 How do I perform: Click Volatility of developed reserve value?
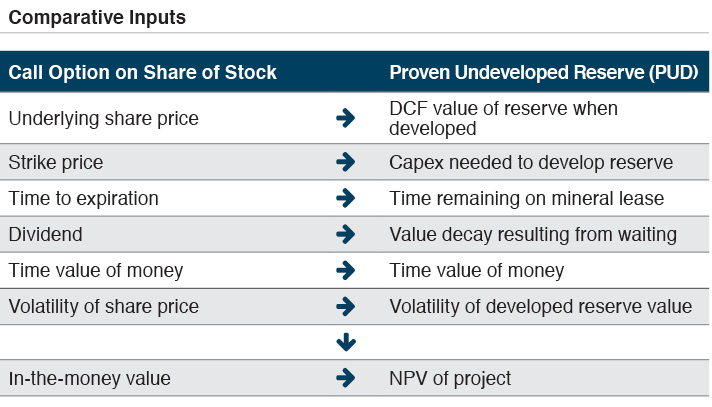point(541,306)
